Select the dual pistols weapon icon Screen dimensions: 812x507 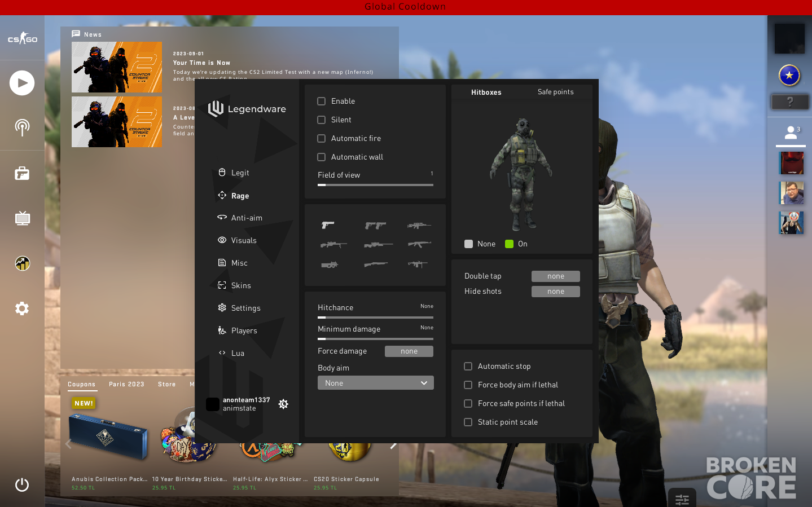coord(375,225)
